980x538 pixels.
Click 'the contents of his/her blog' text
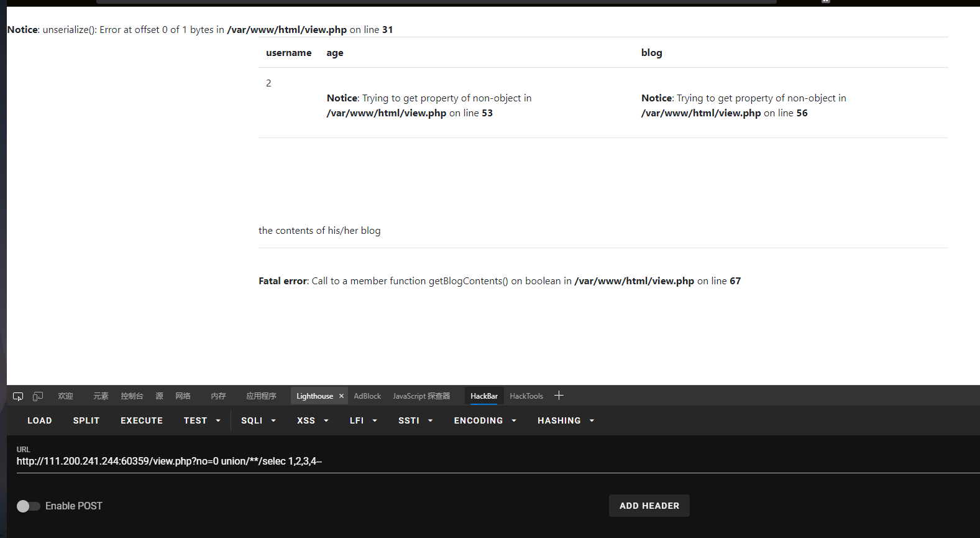(319, 231)
